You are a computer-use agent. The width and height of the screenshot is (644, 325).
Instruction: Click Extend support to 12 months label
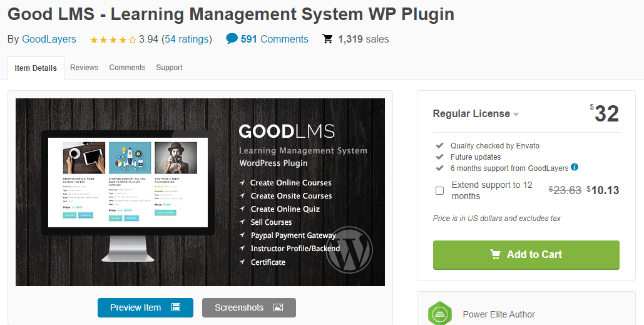[492, 190]
